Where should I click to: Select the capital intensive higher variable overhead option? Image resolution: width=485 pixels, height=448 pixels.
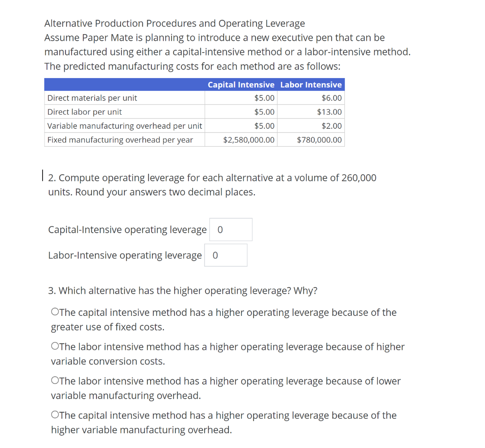click(54, 415)
